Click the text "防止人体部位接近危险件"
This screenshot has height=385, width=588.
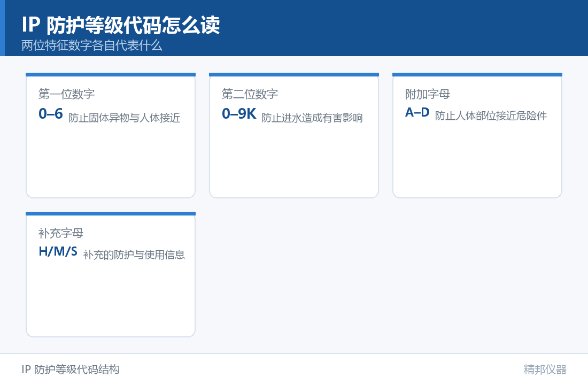tap(491, 115)
